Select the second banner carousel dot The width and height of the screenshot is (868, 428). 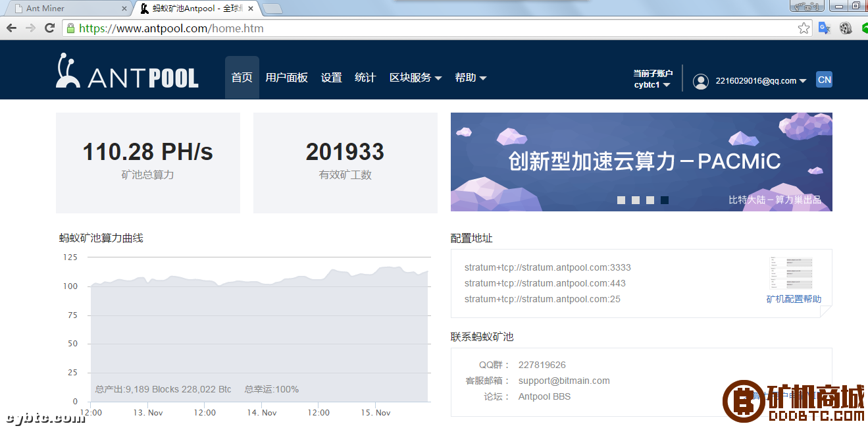636,200
